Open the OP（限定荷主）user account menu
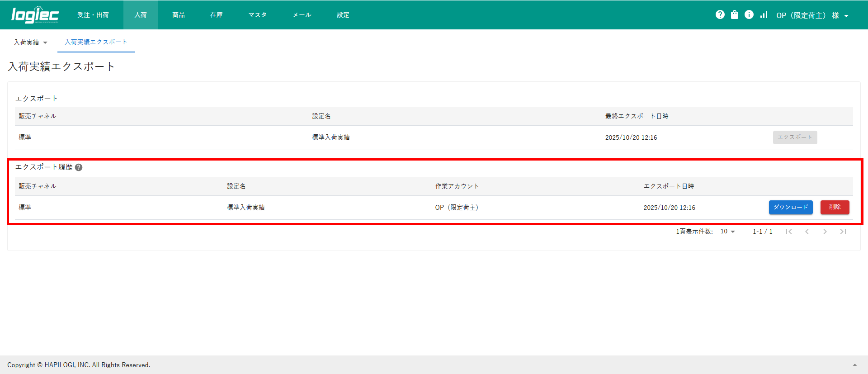The height and width of the screenshot is (374, 868). click(812, 15)
